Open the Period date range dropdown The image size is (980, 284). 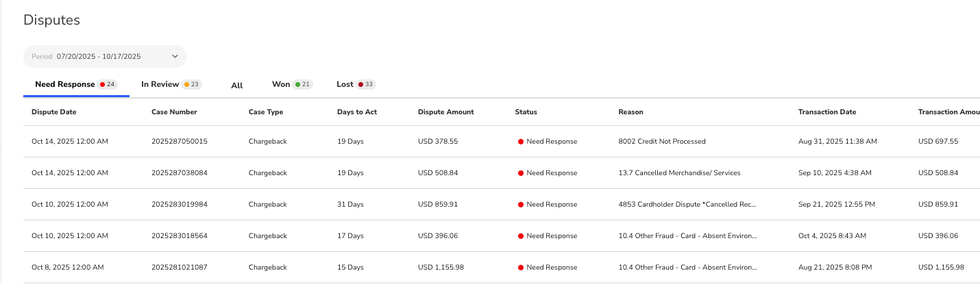point(104,56)
